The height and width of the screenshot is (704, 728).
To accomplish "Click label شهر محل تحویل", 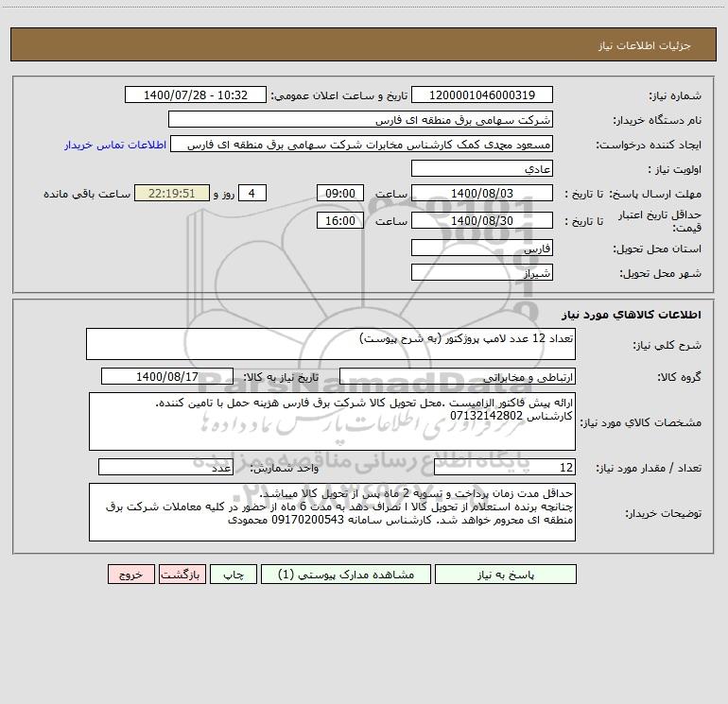I will click(661, 274).
